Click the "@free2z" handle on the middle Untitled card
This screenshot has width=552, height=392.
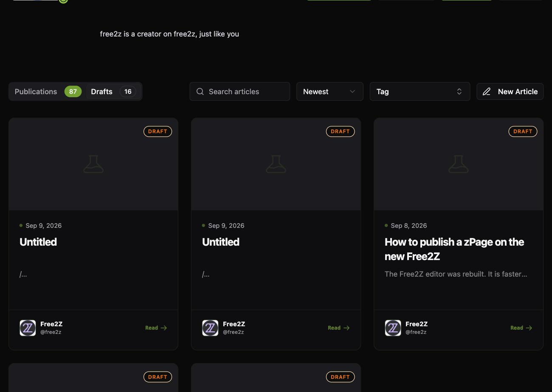click(234, 332)
